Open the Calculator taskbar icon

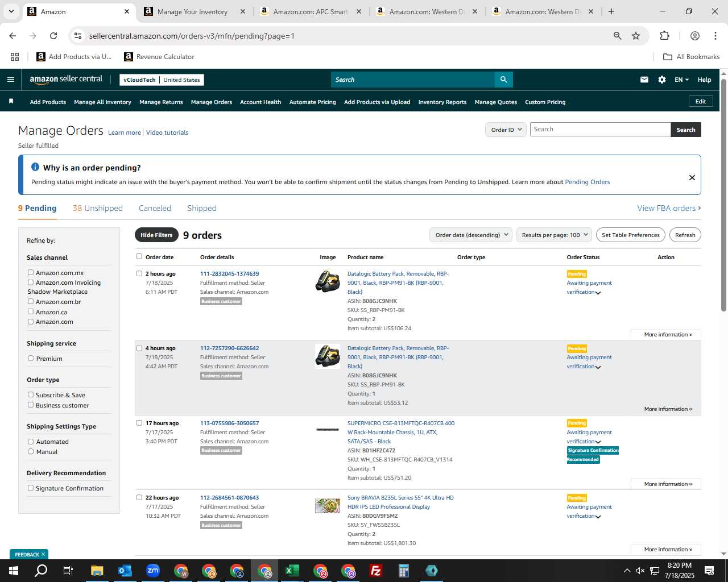[x=404, y=571]
